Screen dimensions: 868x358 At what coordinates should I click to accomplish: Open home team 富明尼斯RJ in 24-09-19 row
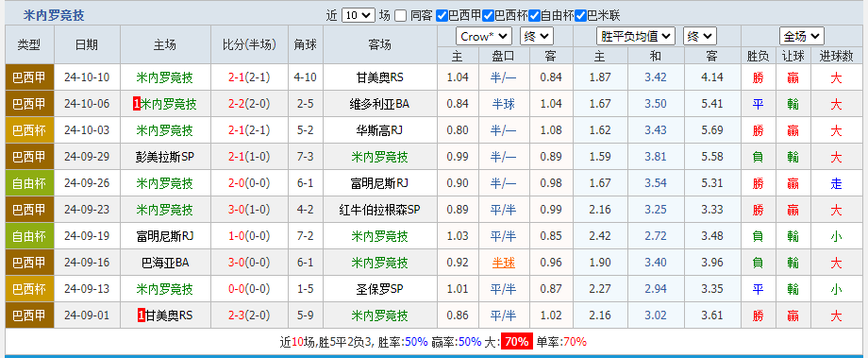[x=165, y=236]
